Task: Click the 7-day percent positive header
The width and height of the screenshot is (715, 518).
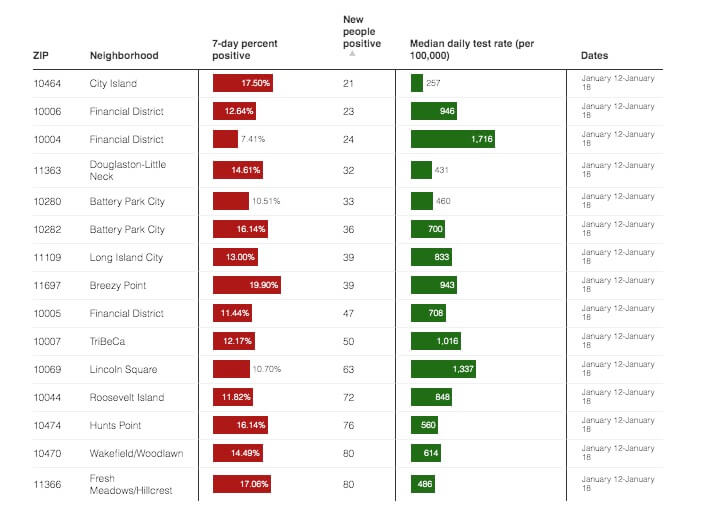Action: pos(245,50)
